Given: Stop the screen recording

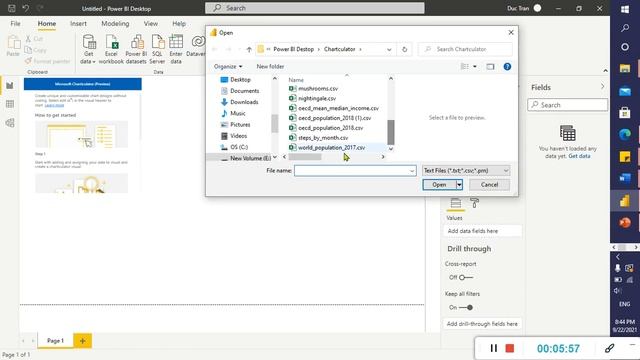Looking at the screenshot, I should coord(510,348).
